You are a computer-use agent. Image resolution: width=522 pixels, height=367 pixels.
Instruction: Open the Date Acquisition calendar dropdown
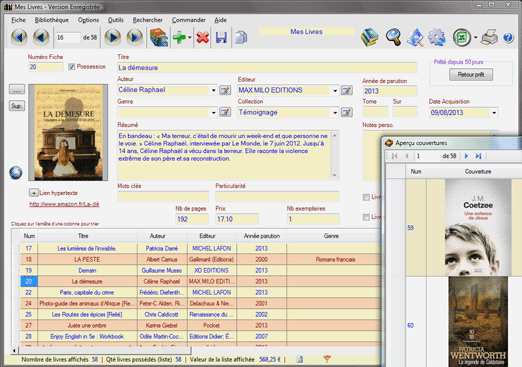(x=494, y=113)
